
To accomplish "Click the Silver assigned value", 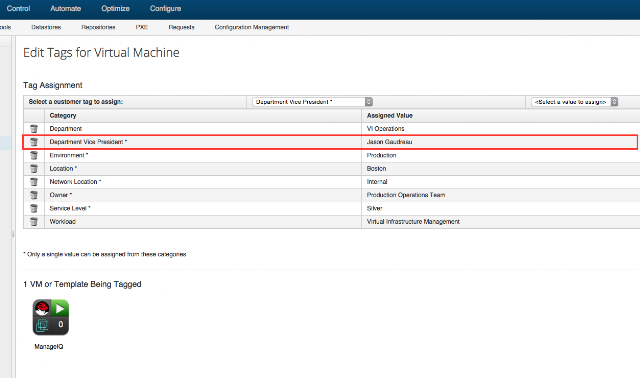I will [374, 208].
